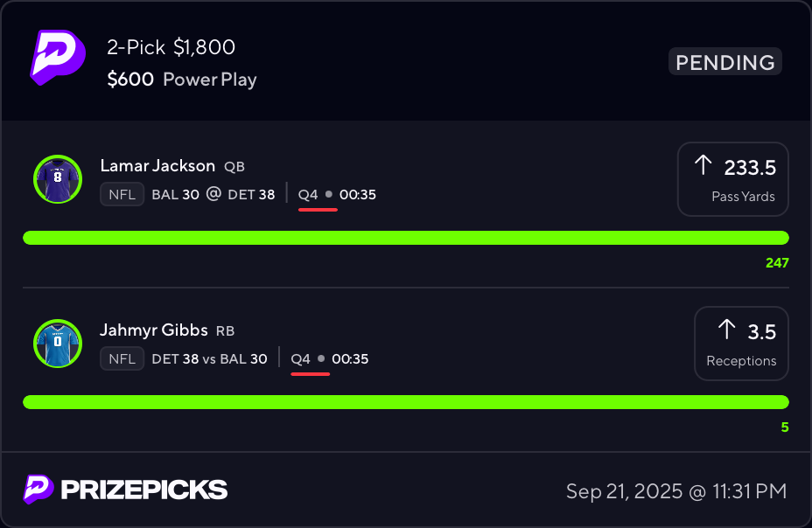Click the up arrow beside 3.5 Receptions

point(726,330)
